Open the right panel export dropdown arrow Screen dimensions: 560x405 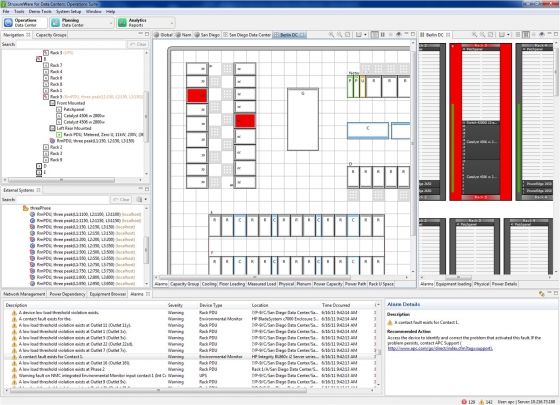(508, 35)
